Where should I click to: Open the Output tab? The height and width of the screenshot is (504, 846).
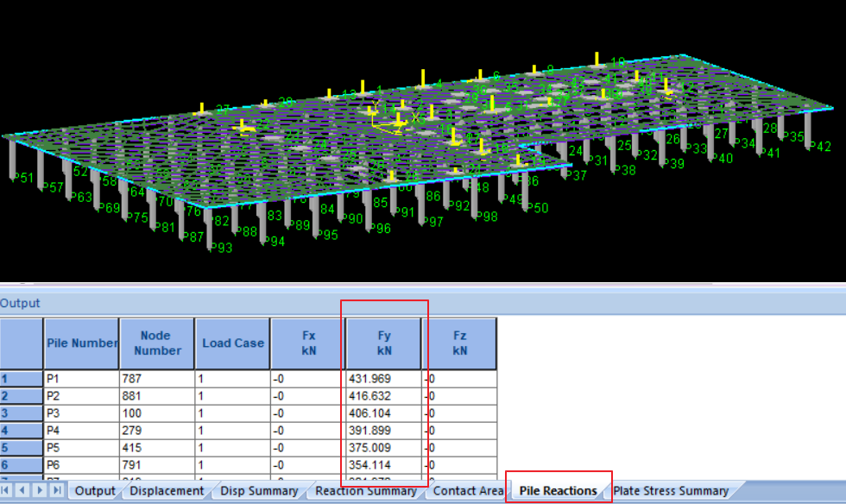click(95, 491)
